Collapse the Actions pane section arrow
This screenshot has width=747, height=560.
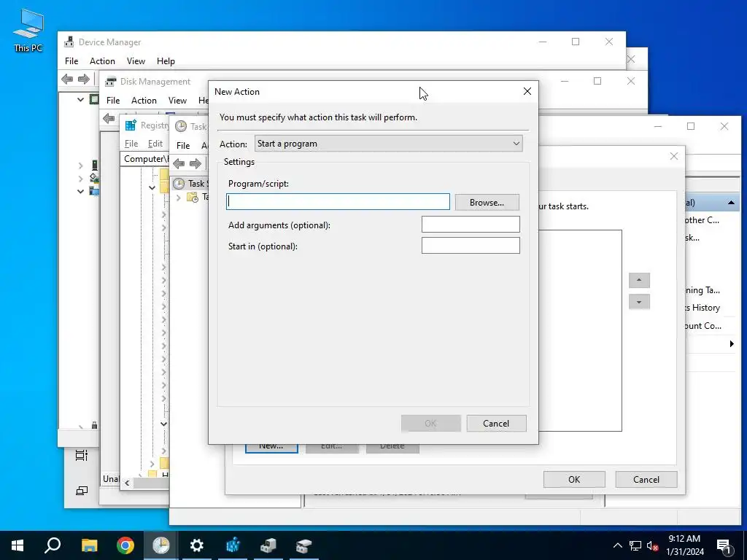pyautogui.click(x=731, y=203)
